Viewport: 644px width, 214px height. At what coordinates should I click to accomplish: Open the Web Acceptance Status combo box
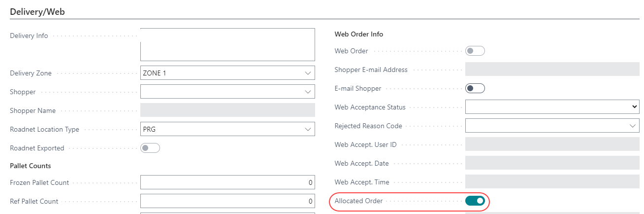(x=551, y=107)
